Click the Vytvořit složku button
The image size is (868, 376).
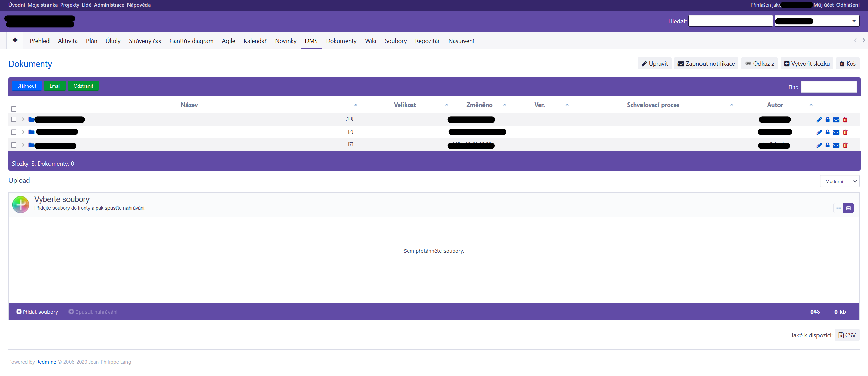[x=807, y=63]
